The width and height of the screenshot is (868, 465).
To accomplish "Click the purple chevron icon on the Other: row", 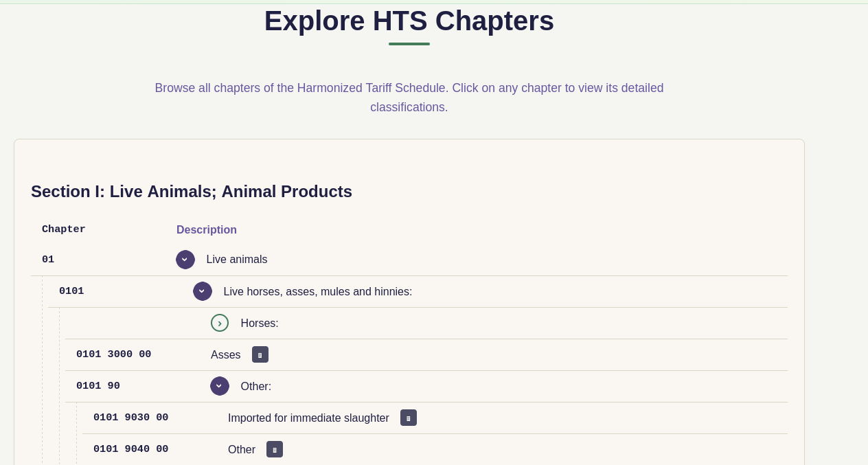I will [x=220, y=386].
